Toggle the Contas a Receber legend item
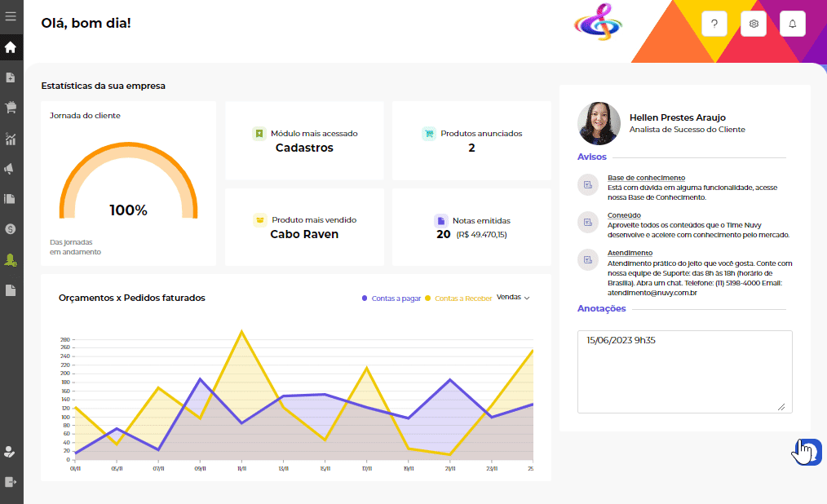This screenshot has width=827, height=504. click(458, 298)
